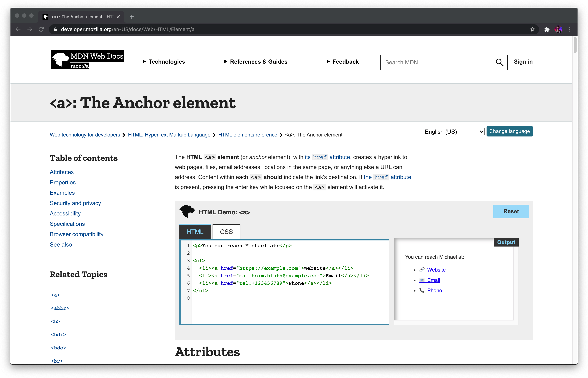Image resolution: width=588 pixels, height=378 pixels.
Task: Select the Anchor element browser tab
Action: click(x=81, y=17)
